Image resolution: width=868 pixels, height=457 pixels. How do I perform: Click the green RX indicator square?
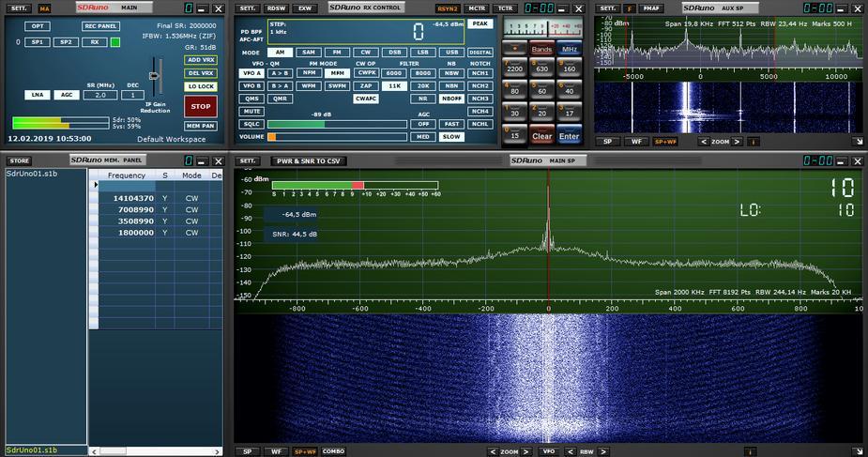click(x=115, y=42)
